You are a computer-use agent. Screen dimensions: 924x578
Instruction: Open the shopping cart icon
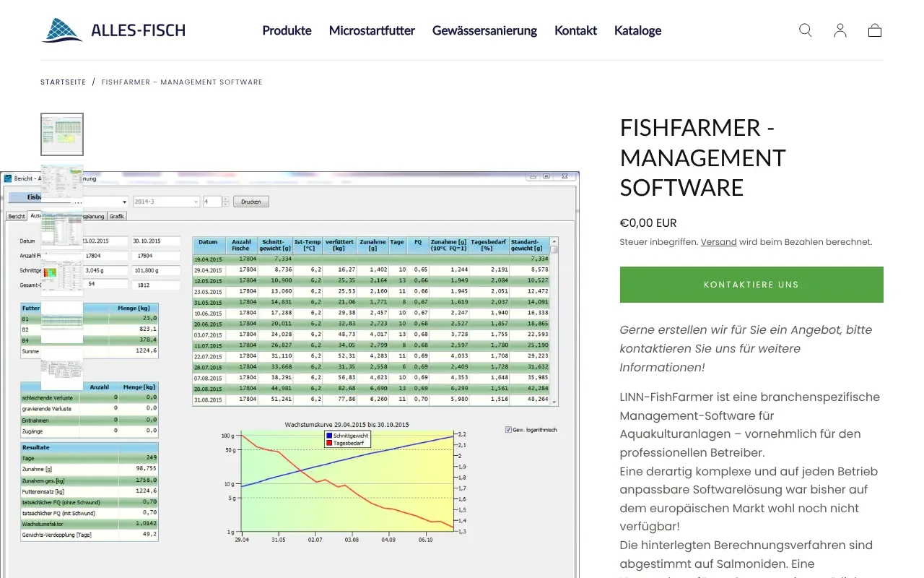(x=874, y=30)
